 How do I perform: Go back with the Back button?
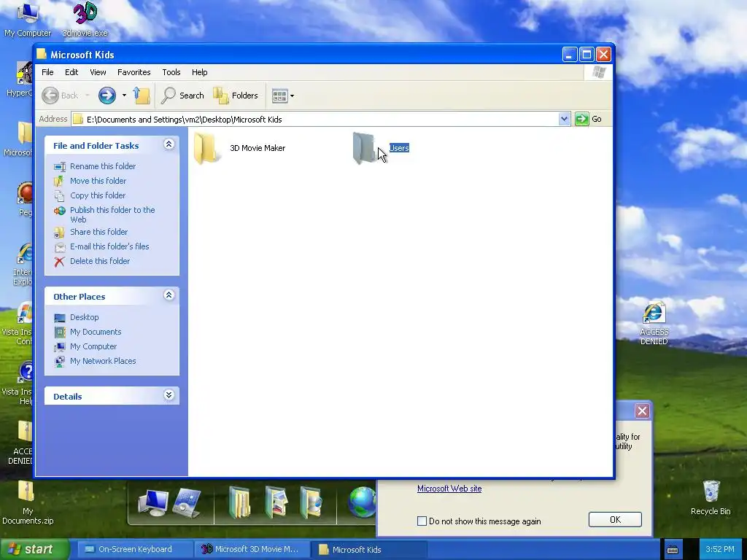point(61,96)
